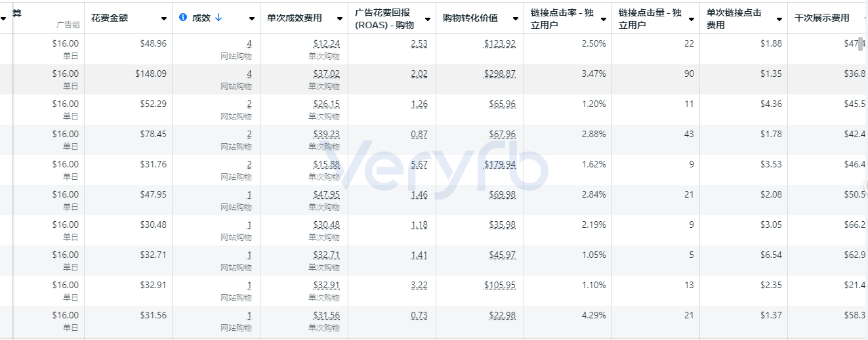The image size is (868, 340).
Task: Open the 链接点击量 - 独立用户 column dropdown
Action: (x=691, y=19)
